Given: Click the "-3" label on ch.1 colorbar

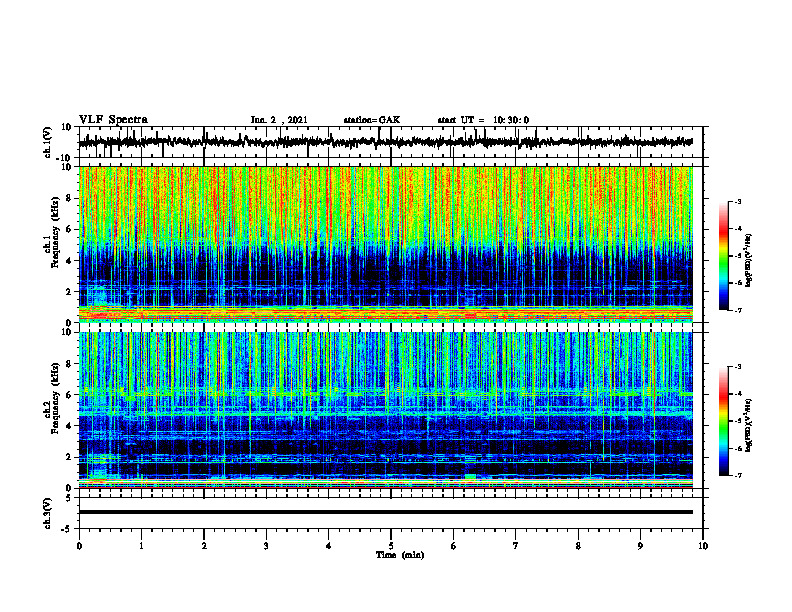Looking at the screenshot, I should (737, 202).
